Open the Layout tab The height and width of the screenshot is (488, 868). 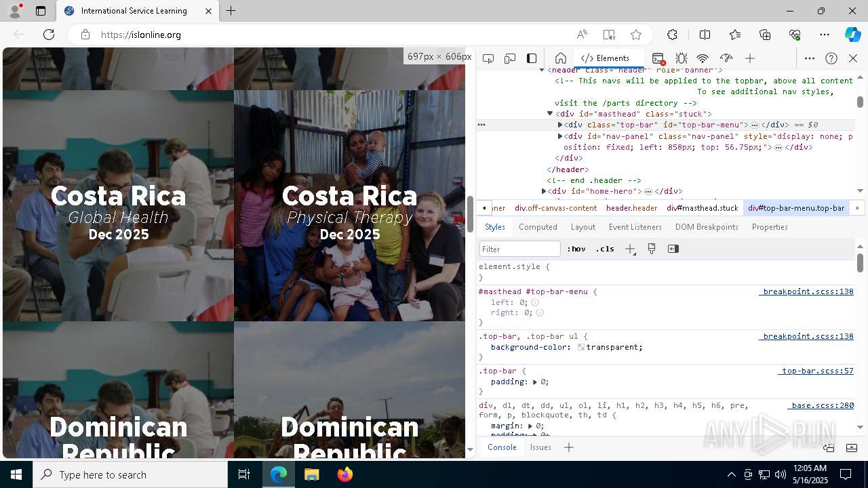[x=583, y=227]
